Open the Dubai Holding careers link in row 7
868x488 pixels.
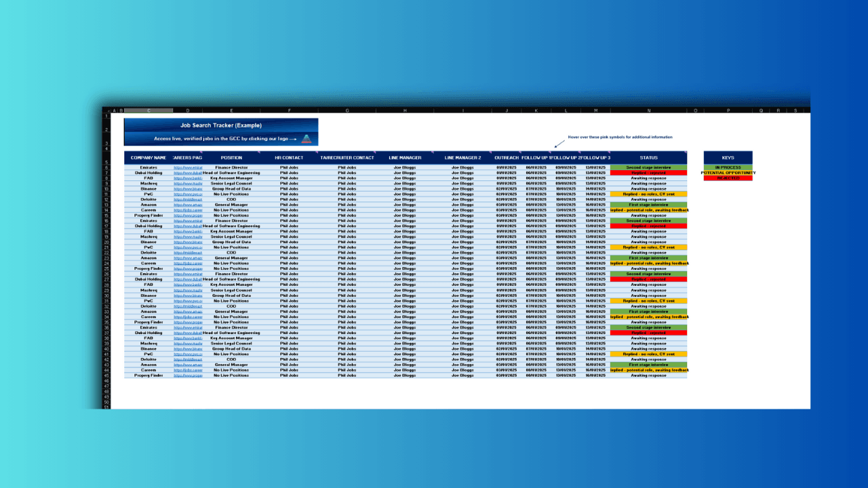[188, 173]
